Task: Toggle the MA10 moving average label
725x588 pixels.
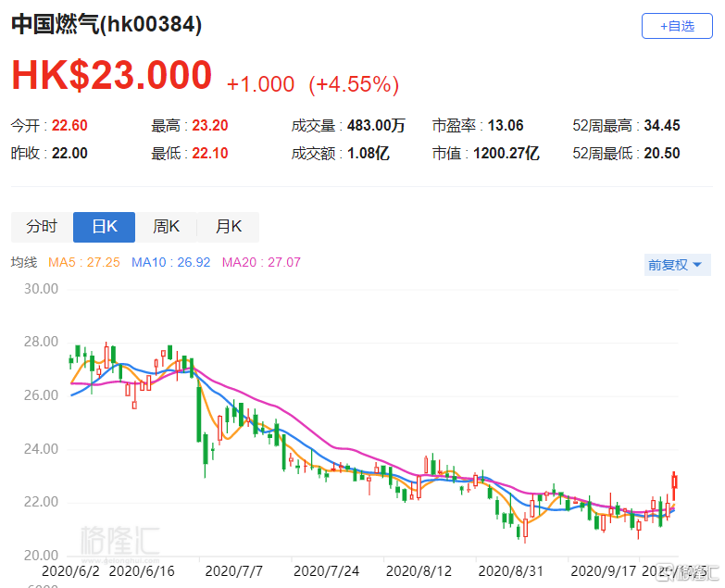Action: point(171,263)
